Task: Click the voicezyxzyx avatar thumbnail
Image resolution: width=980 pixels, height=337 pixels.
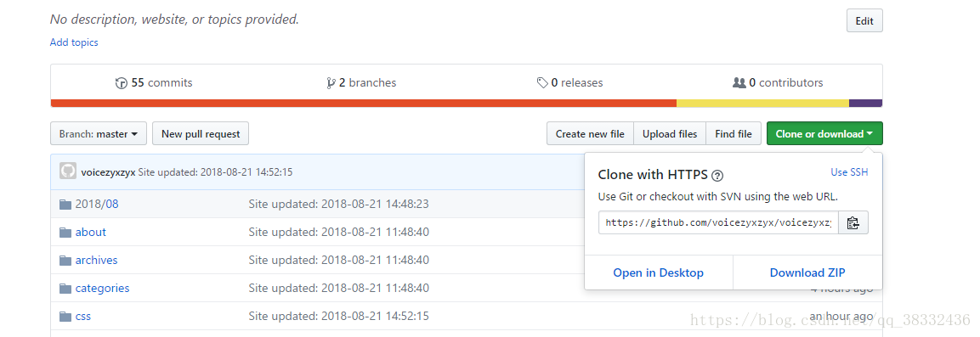Action: tap(67, 171)
